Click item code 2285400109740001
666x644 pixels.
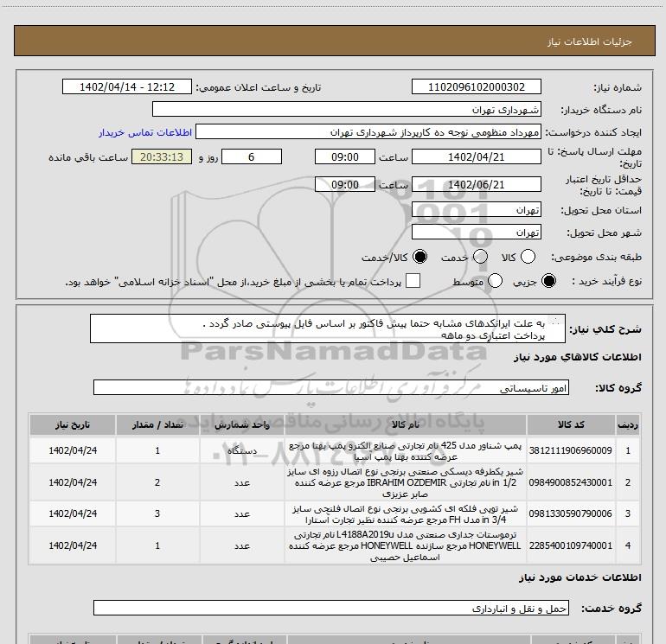pyautogui.click(x=571, y=545)
